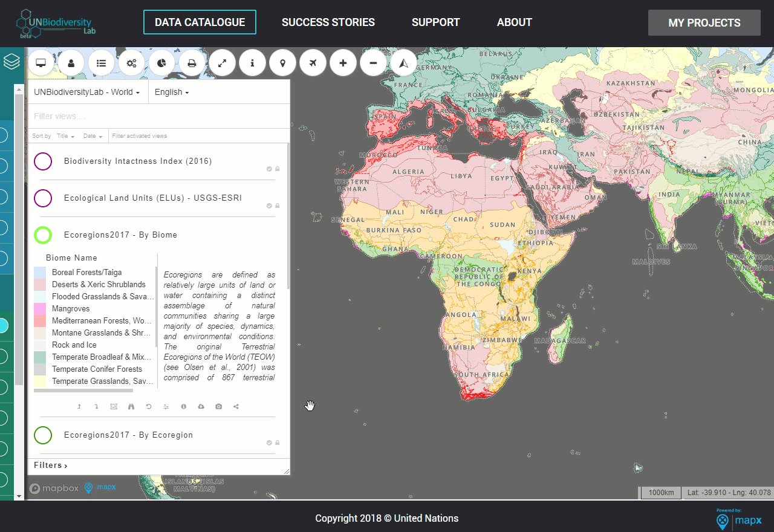
Task: Click the binoculars zoom-to-view icon
Action: 131,406
